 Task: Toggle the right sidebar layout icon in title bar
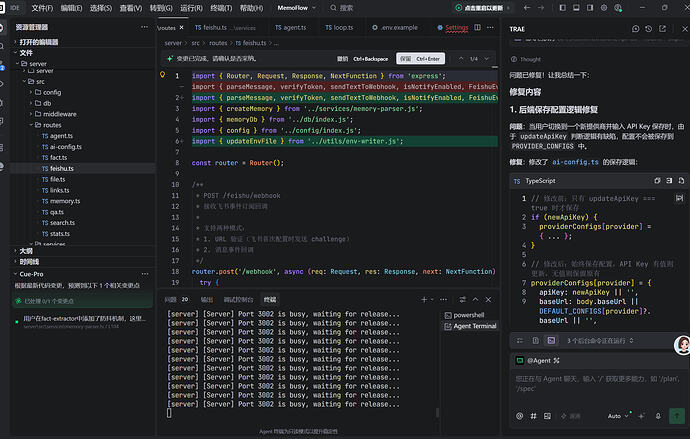click(590, 7)
